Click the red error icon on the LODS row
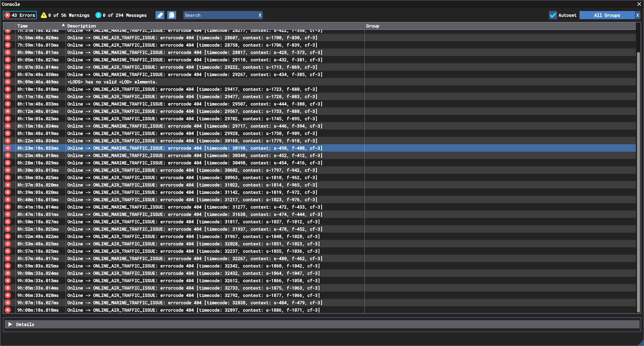 pos(8,82)
